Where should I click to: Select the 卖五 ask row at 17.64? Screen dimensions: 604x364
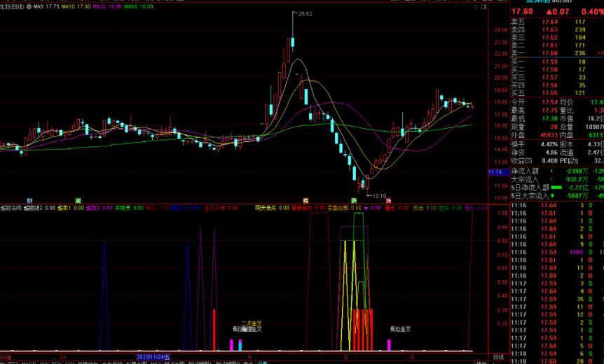tap(557, 22)
